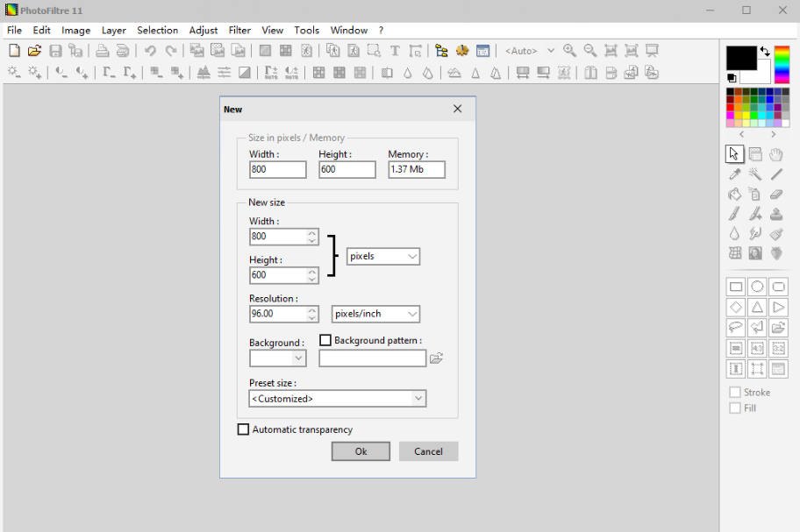The height and width of the screenshot is (532, 800).
Task: Check the Automatic transparency option
Action: click(x=244, y=429)
